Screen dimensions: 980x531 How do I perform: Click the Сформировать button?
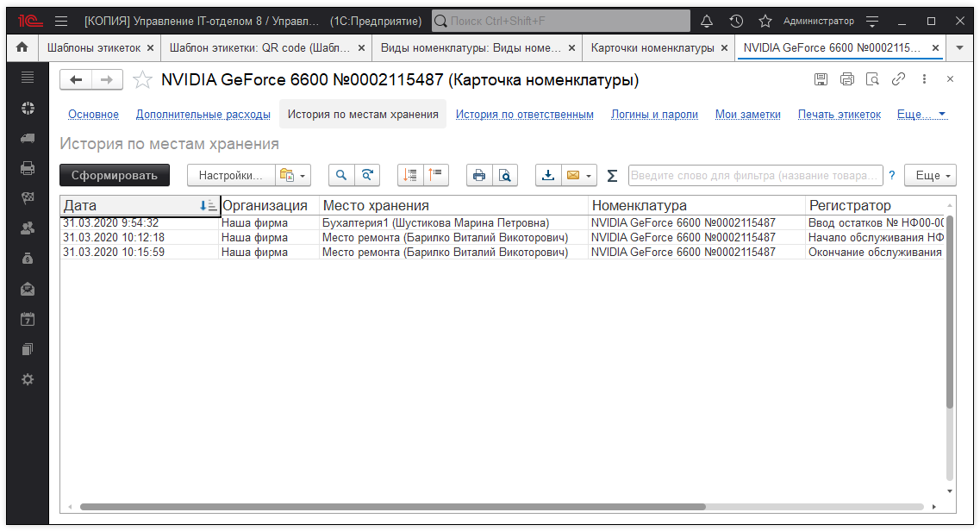(x=115, y=175)
